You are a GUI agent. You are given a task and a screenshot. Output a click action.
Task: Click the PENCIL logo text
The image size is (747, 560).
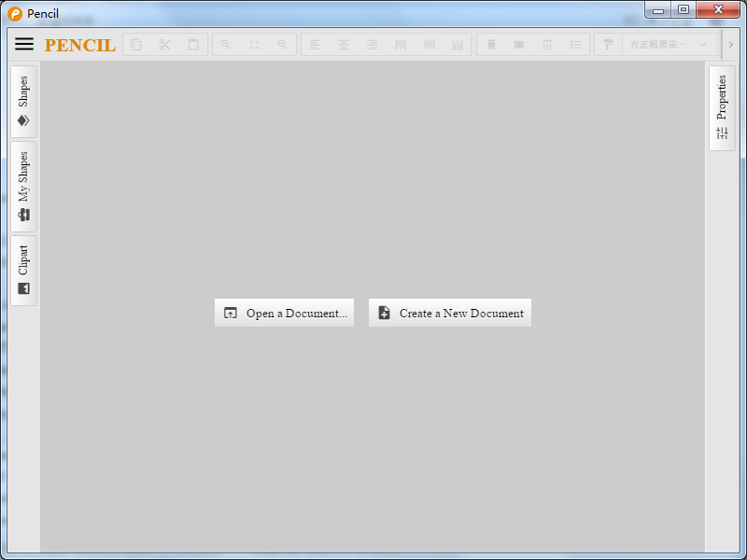pos(80,45)
